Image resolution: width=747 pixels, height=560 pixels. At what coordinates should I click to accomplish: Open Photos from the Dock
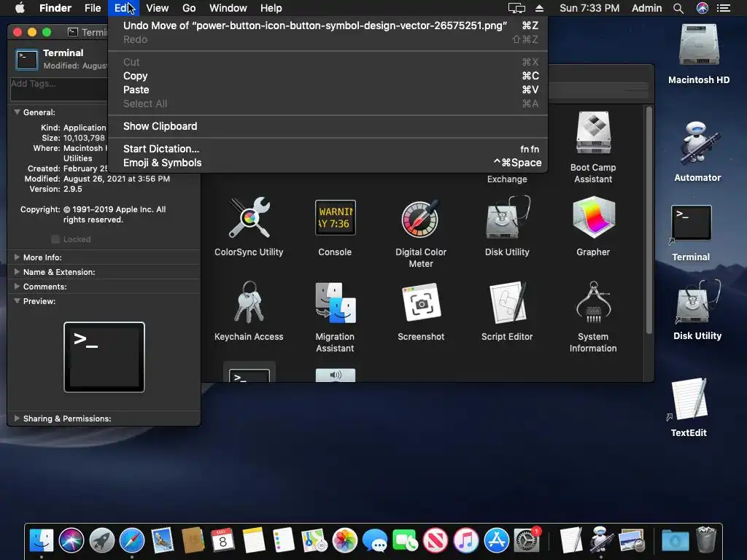(344, 540)
